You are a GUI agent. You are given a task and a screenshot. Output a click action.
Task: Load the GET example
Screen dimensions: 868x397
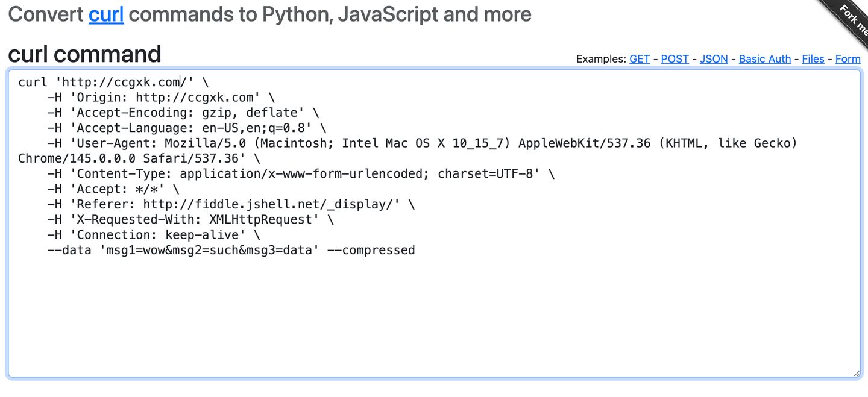[x=640, y=59]
